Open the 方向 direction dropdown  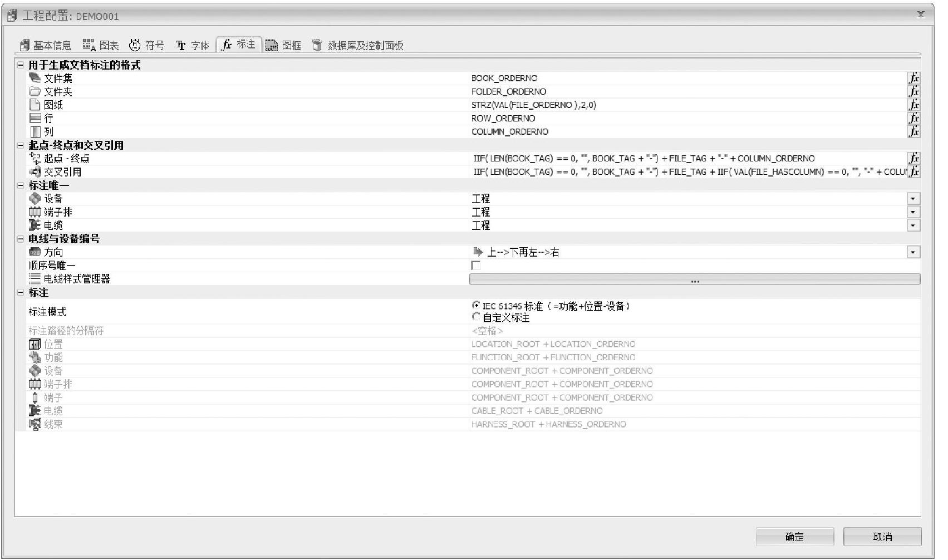(x=913, y=252)
